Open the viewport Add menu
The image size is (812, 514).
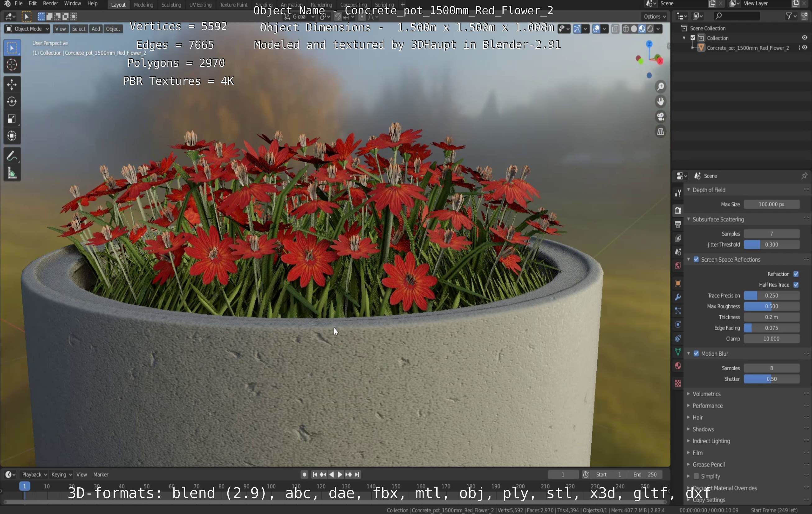point(96,29)
